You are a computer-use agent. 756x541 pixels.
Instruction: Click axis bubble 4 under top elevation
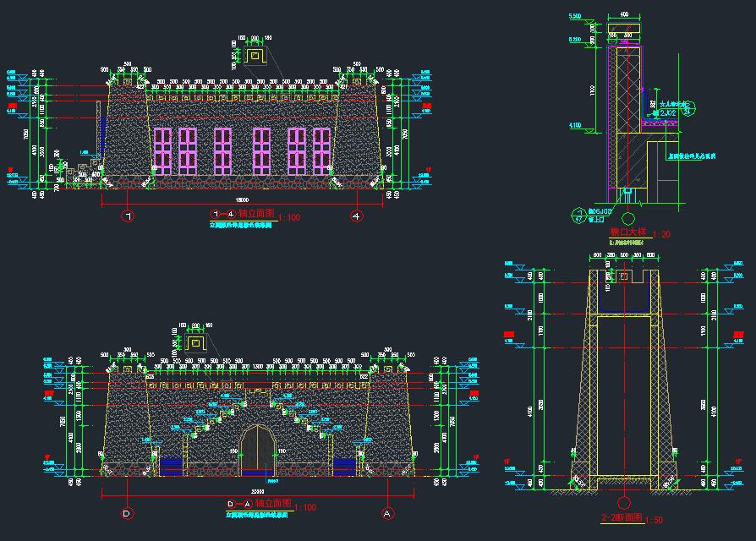tap(355, 216)
